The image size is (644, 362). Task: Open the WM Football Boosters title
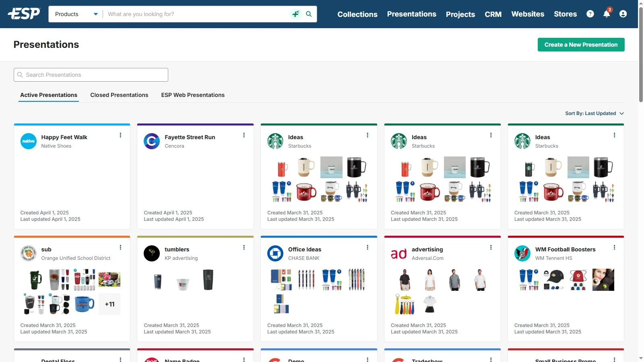565,249
